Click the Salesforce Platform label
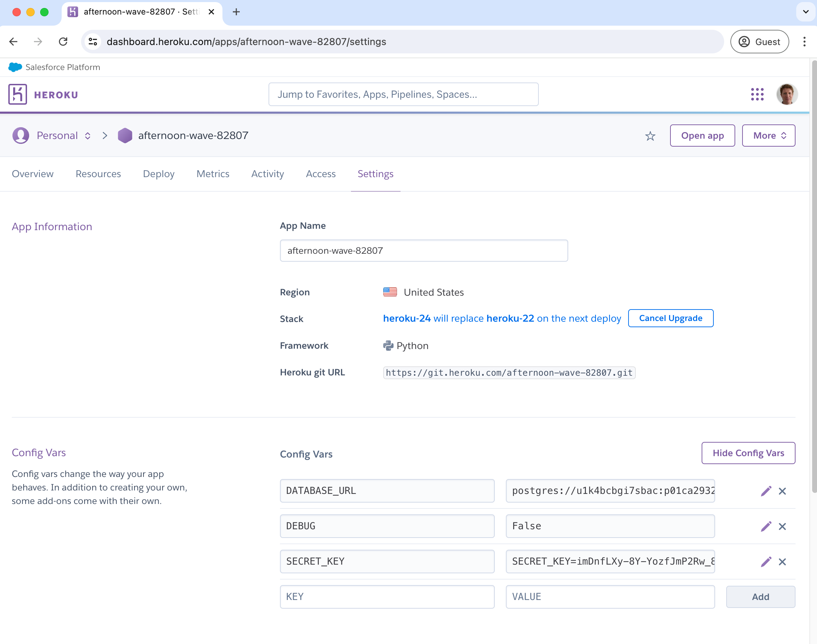 (x=63, y=67)
